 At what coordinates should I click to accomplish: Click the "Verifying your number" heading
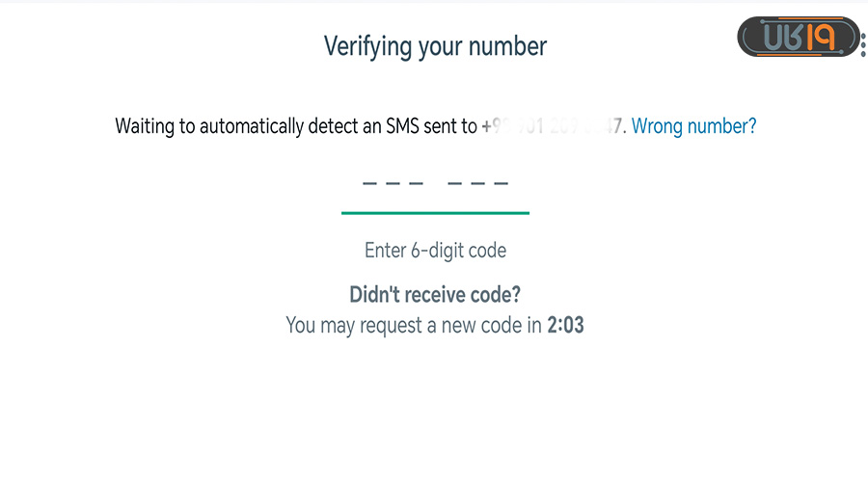point(435,46)
